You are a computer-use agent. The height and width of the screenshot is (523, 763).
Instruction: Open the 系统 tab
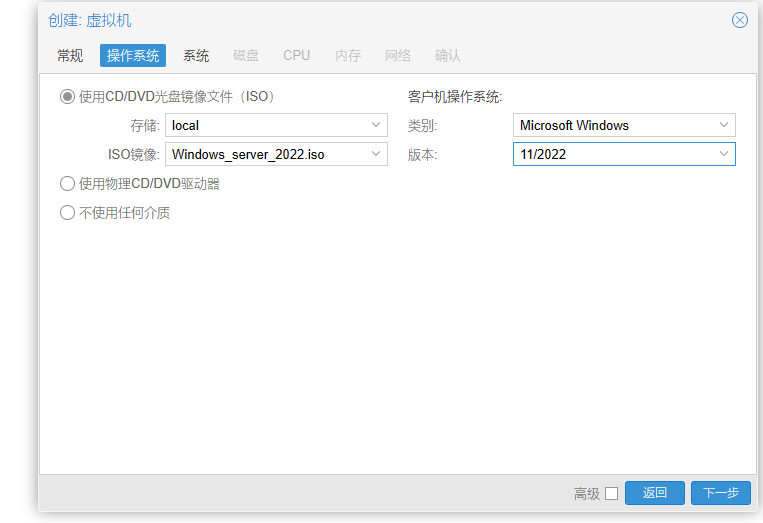tap(196, 55)
